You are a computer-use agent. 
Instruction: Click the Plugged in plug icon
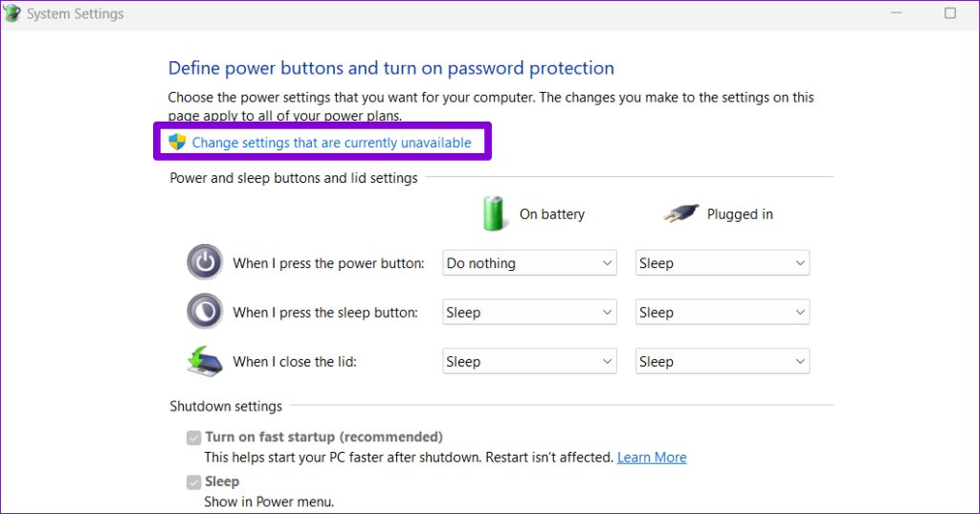(681, 213)
